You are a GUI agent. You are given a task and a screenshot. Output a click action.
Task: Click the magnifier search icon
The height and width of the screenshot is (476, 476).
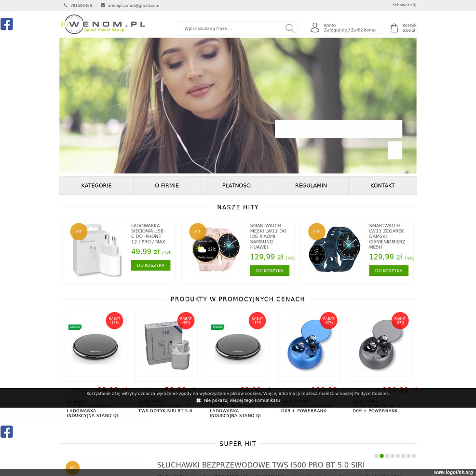pos(290,28)
